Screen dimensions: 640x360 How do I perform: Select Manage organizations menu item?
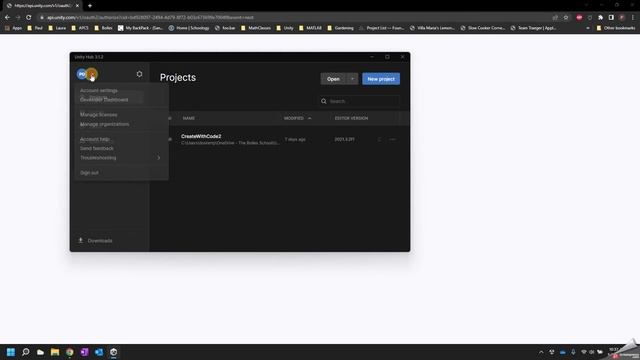click(x=104, y=124)
